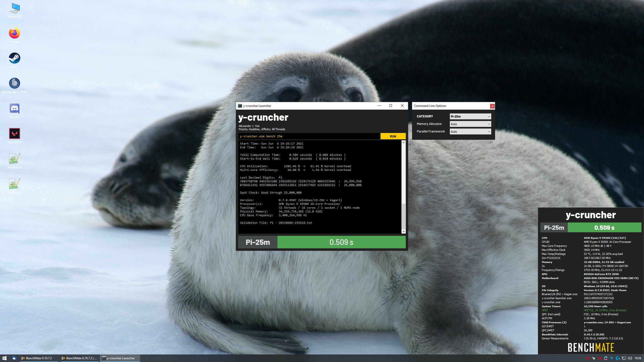The image size is (644, 362).
Task: Click the y-cruncher.exe bench 25m command field
Action: pos(309,136)
